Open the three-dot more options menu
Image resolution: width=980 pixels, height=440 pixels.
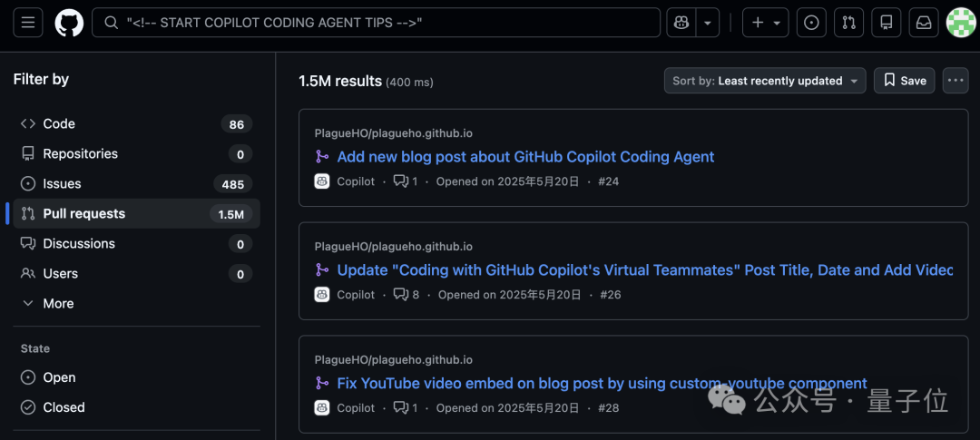click(955, 81)
